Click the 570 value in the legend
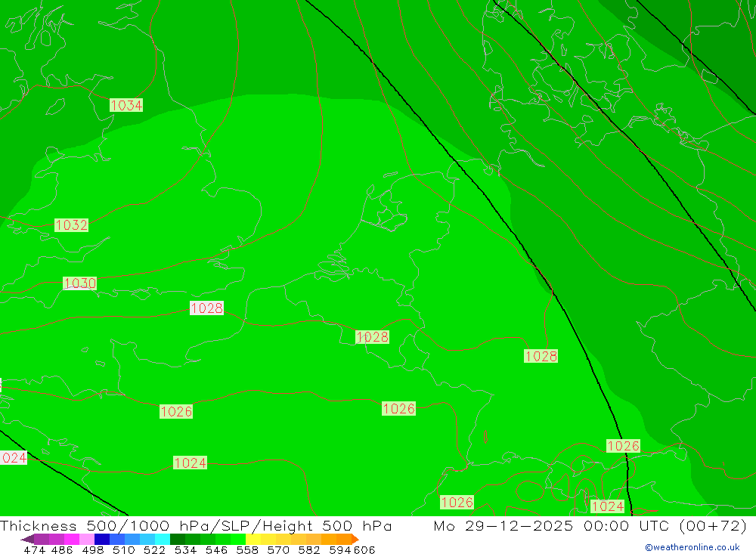Screen dimensions: 756x554 [277, 550]
